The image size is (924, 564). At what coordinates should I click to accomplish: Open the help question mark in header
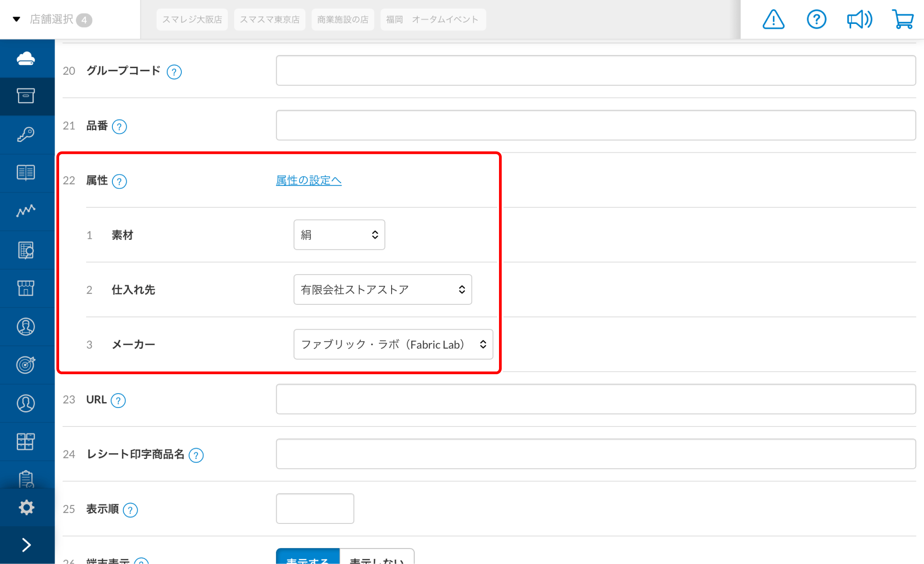tap(816, 19)
